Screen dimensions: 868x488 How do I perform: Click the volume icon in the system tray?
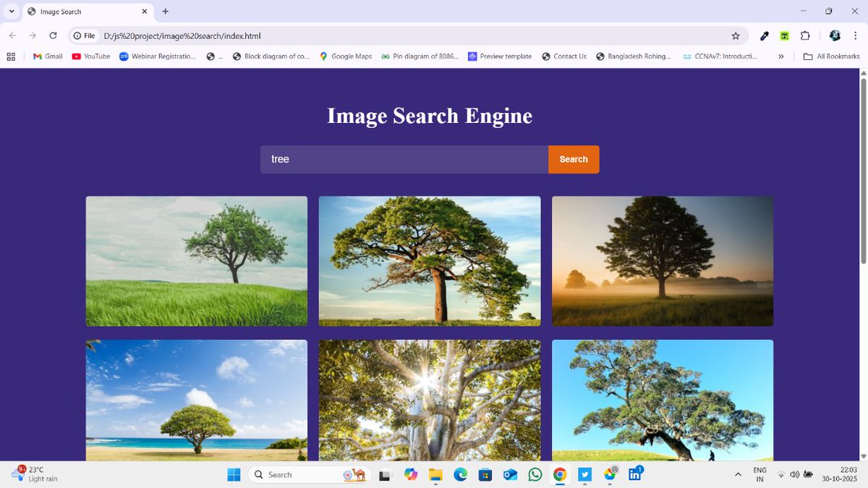coord(794,475)
